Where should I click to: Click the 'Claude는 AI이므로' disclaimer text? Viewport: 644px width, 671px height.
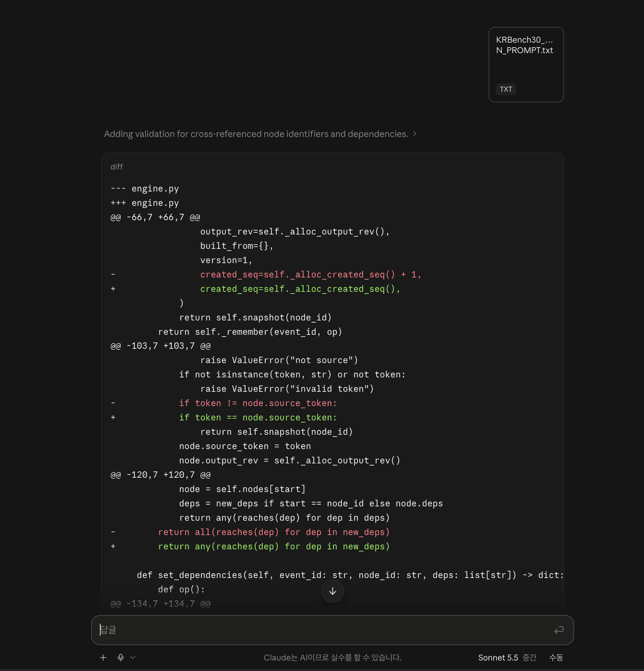coord(332,658)
